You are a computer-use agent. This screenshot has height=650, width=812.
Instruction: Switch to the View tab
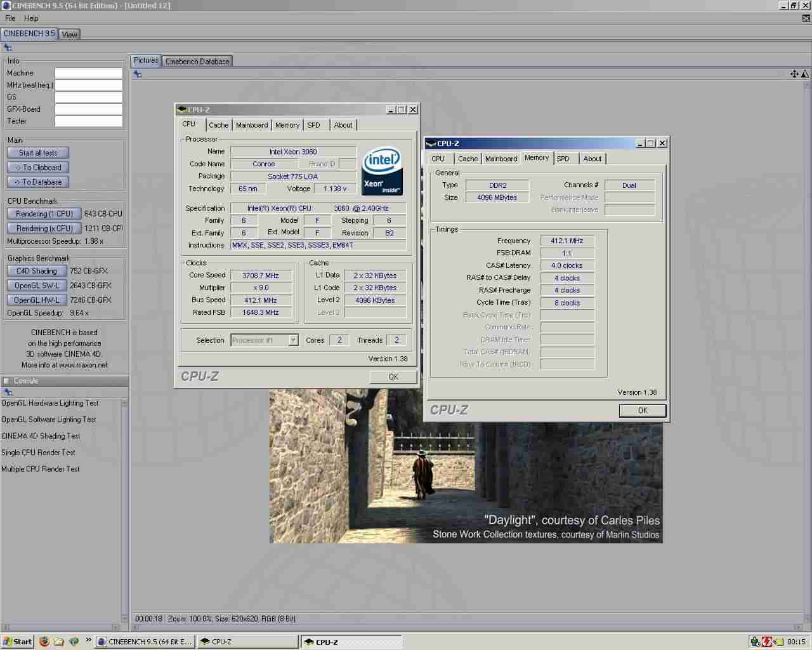click(x=70, y=34)
